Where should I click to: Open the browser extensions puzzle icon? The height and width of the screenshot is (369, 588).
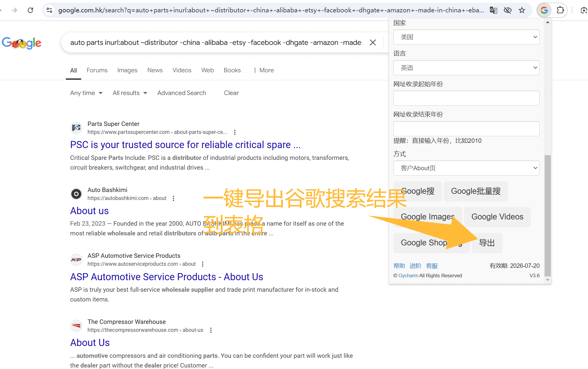coord(560,10)
